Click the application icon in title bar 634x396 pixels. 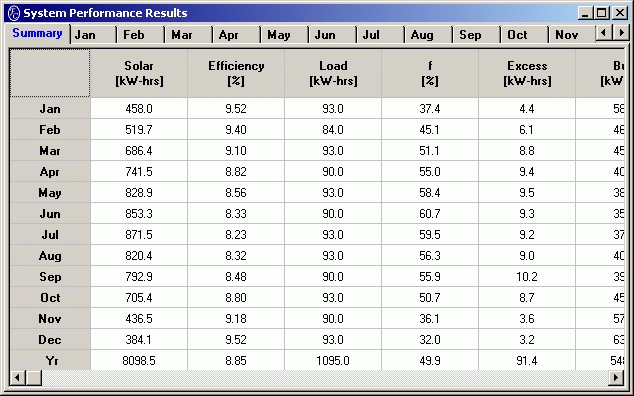(14, 13)
